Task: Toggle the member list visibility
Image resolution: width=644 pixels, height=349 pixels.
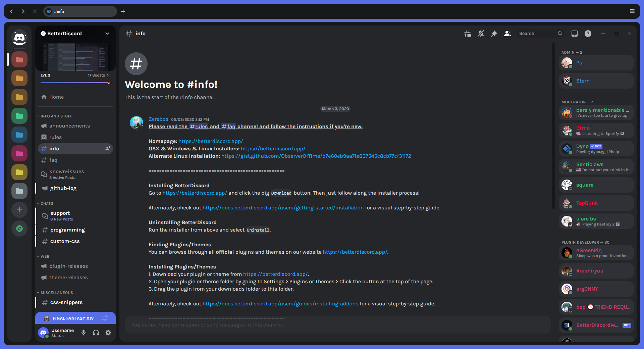Action: point(507,34)
